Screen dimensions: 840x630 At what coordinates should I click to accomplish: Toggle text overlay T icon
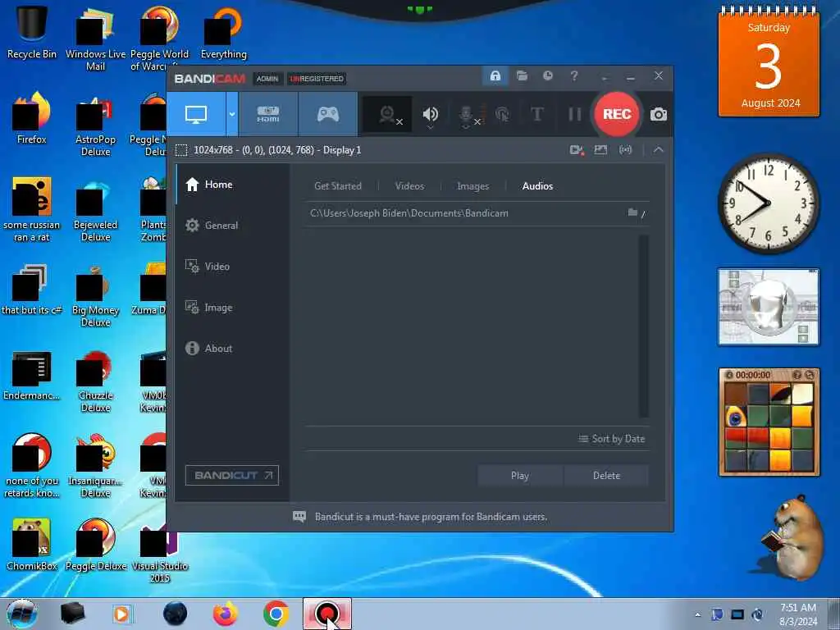pyautogui.click(x=536, y=114)
